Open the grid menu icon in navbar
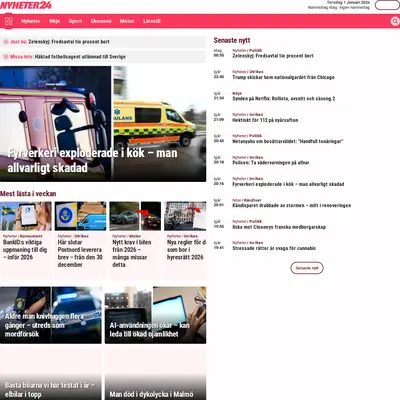This screenshot has width=400, height=400. coord(9,21)
